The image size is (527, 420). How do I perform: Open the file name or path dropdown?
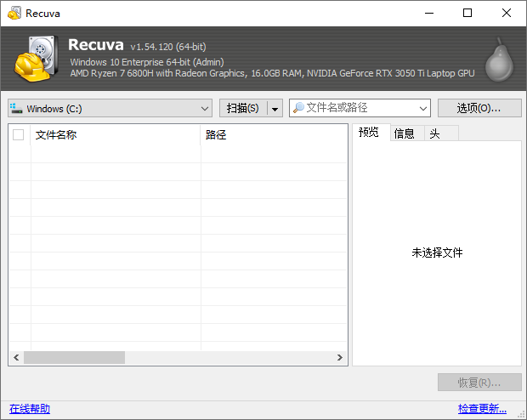click(x=423, y=109)
